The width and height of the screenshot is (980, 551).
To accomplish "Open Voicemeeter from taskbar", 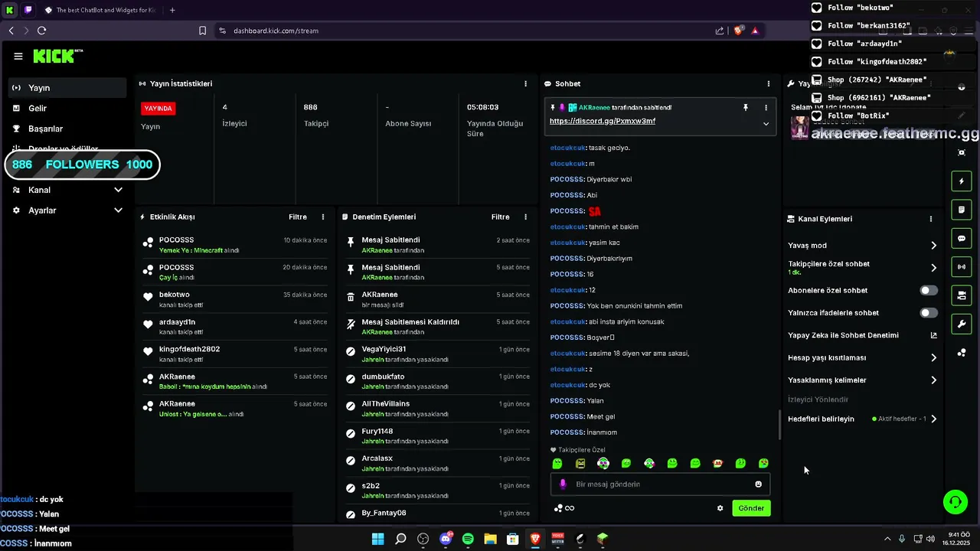I will click(557, 539).
